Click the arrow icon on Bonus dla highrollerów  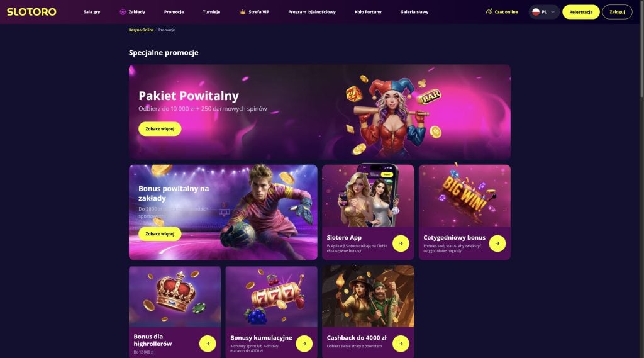(208, 344)
